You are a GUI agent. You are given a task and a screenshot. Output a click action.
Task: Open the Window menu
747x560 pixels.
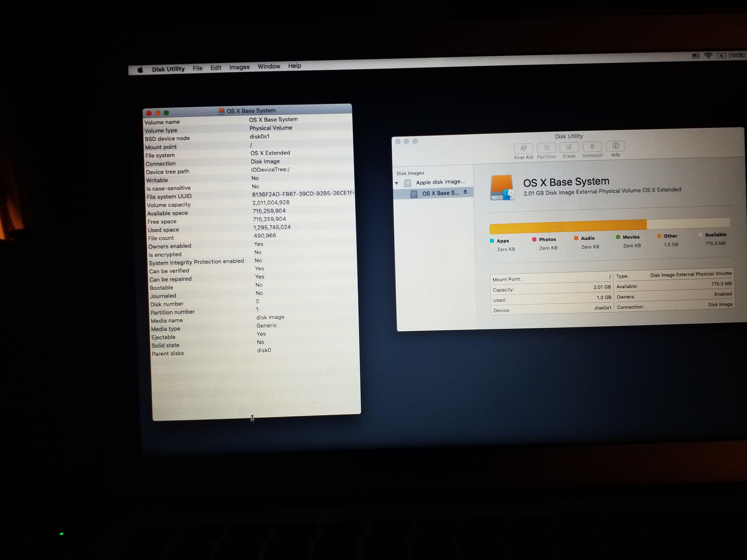tap(269, 66)
